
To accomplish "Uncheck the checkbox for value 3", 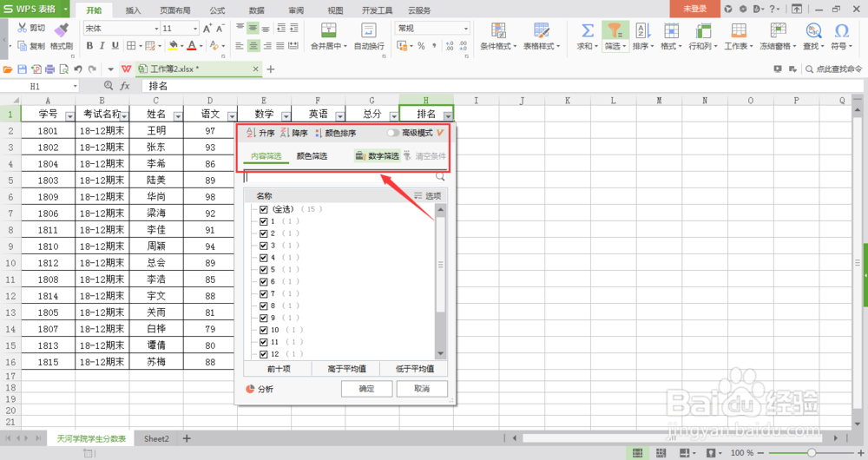I will [264, 246].
